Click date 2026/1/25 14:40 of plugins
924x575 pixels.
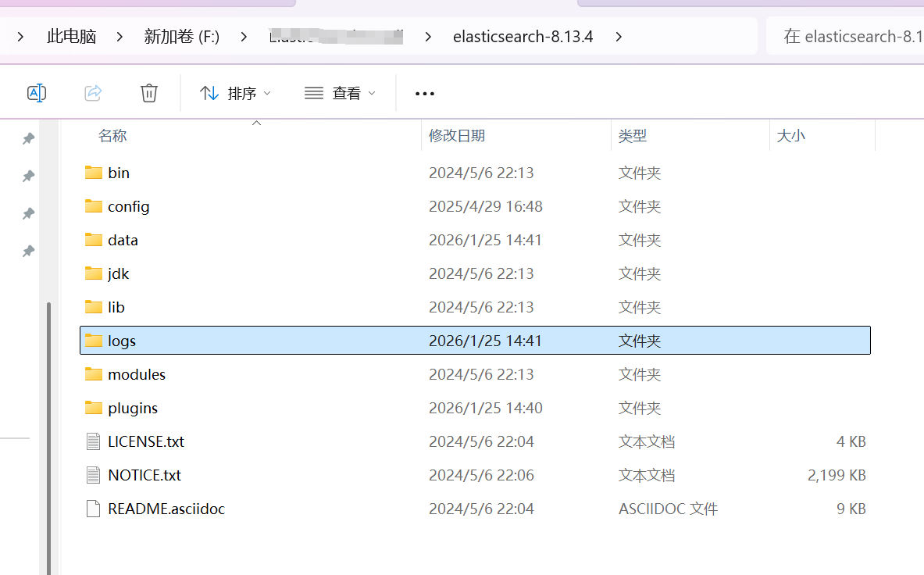click(x=486, y=408)
